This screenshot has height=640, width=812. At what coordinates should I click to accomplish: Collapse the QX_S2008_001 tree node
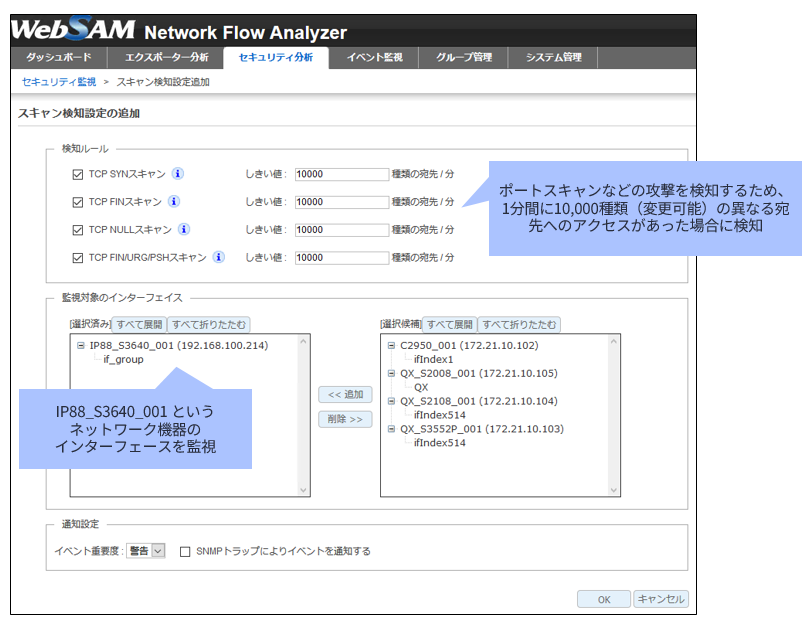(392, 373)
